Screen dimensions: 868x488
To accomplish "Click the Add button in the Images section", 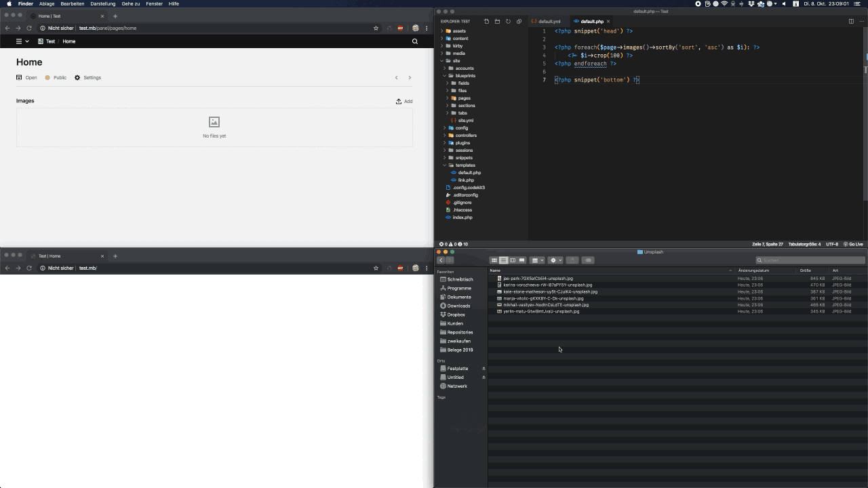I will [404, 101].
